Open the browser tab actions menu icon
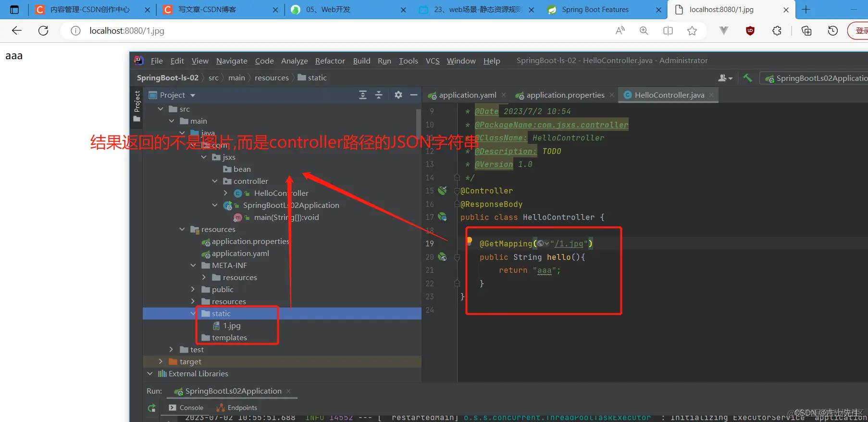This screenshot has width=868, height=422. tap(14, 10)
